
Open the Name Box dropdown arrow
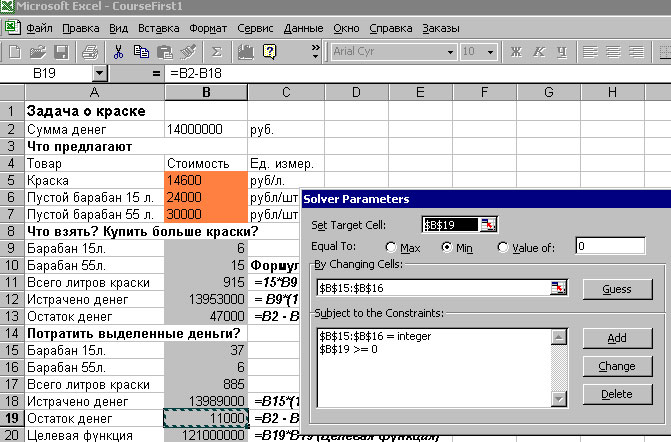point(99,73)
